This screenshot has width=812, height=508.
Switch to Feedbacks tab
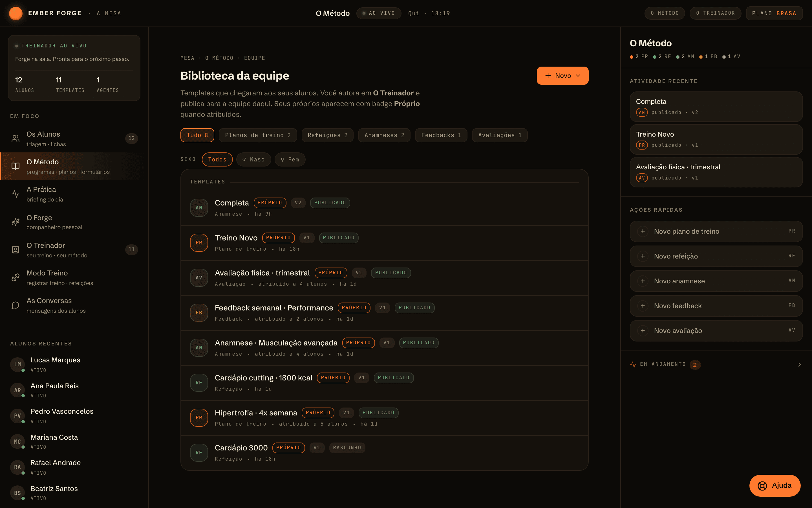click(441, 135)
